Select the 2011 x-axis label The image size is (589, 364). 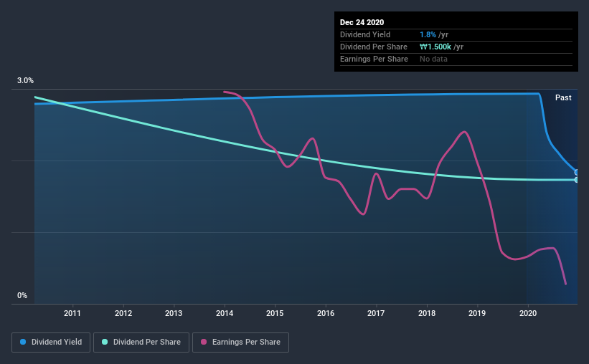point(72,313)
